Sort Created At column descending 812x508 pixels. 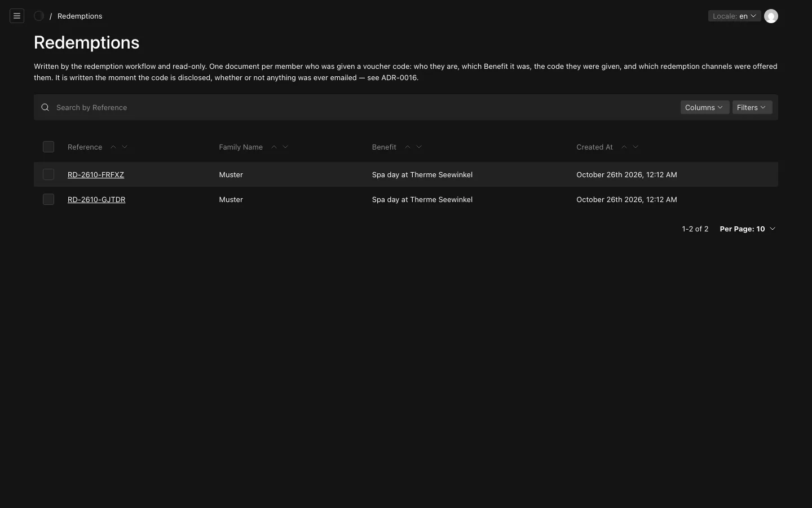point(636,147)
